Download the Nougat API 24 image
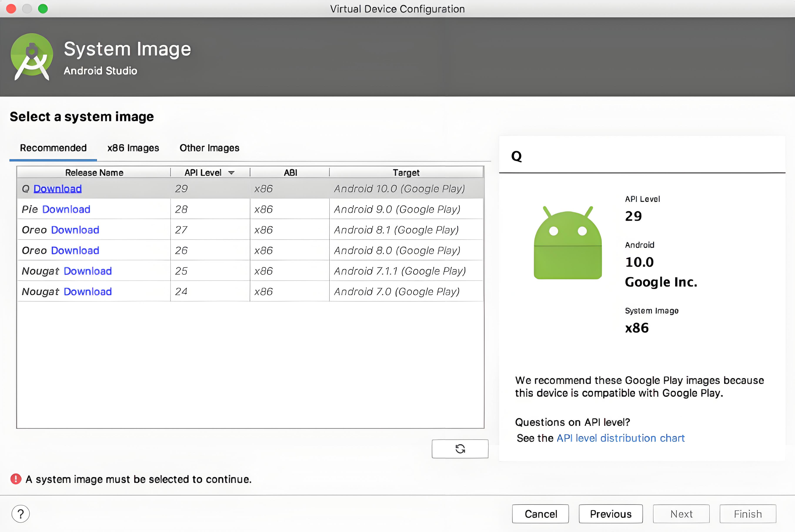The image size is (795, 532). tap(88, 292)
